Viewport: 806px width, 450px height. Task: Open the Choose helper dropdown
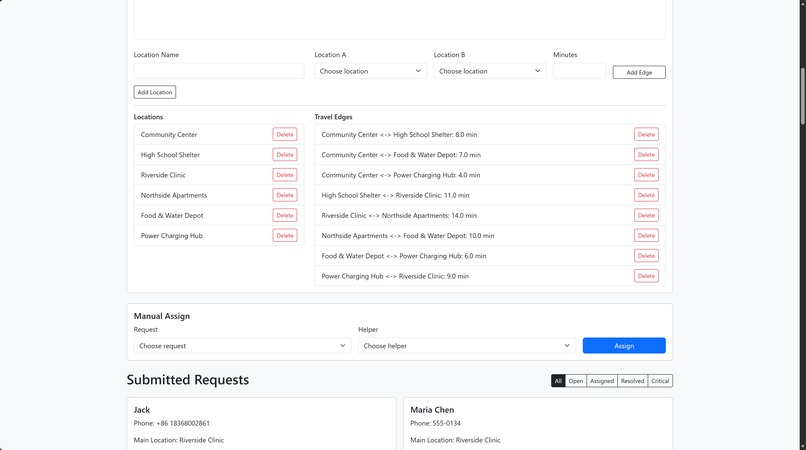[x=467, y=346]
